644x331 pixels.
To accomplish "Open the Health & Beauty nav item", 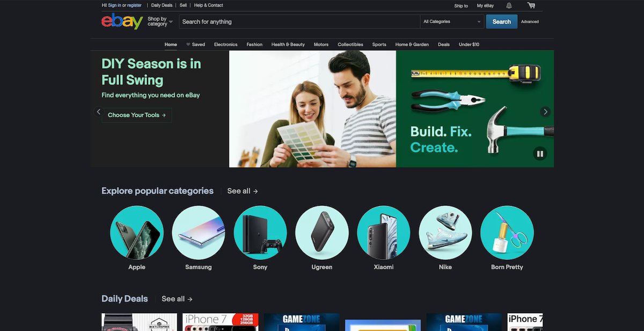I will 288,45.
